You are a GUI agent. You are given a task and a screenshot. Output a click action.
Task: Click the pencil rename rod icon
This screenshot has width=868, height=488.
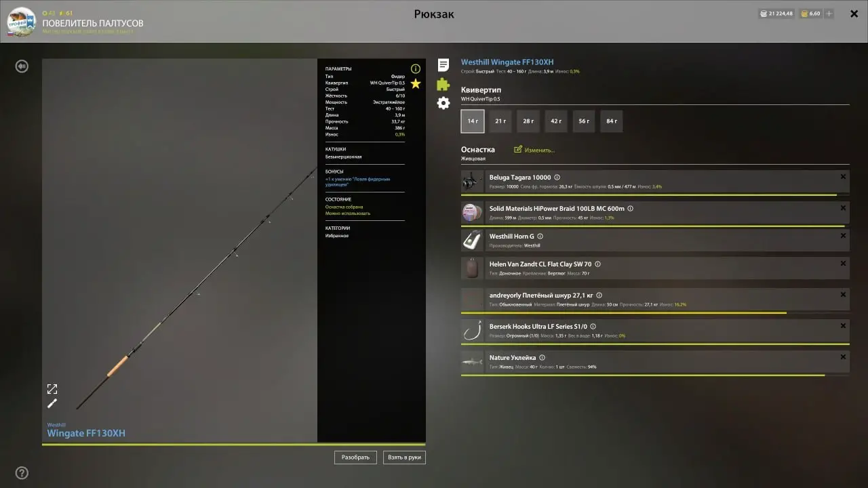[52, 403]
